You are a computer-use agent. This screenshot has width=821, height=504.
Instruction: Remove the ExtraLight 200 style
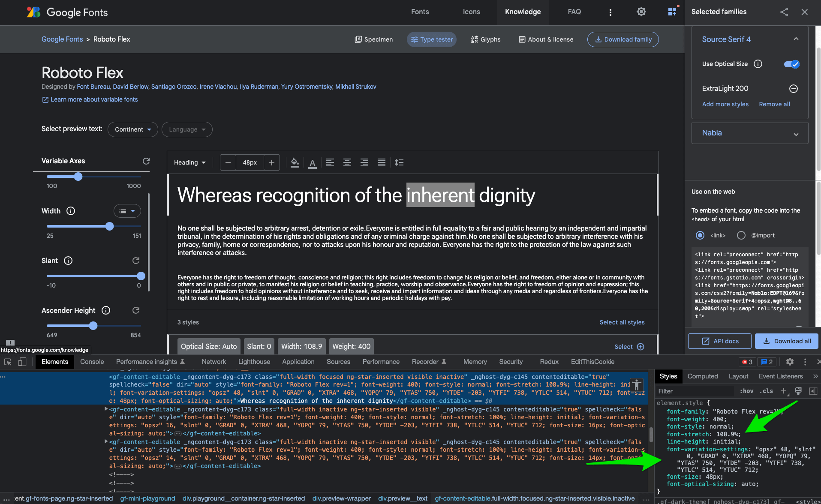point(794,89)
